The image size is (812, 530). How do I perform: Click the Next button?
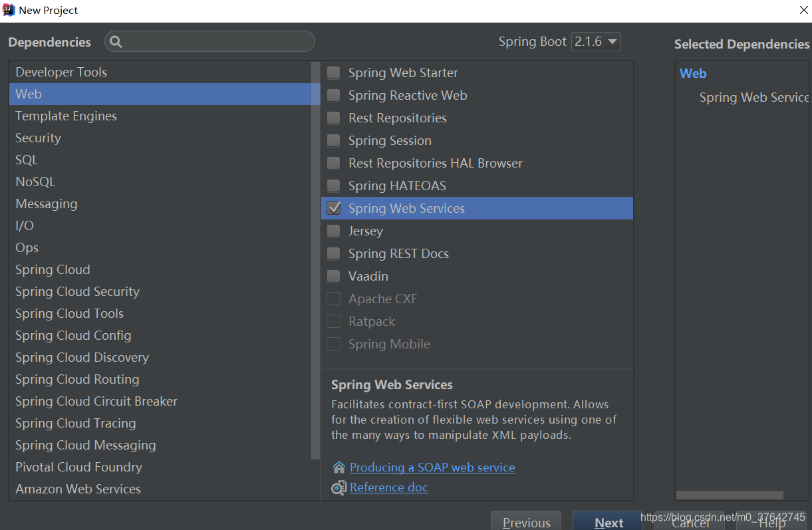coord(608,522)
